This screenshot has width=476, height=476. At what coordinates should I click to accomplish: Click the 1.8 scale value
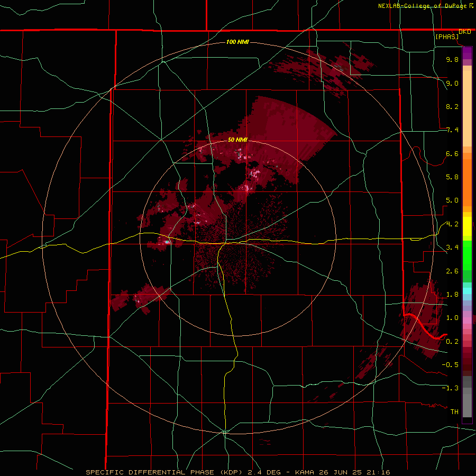click(x=452, y=295)
